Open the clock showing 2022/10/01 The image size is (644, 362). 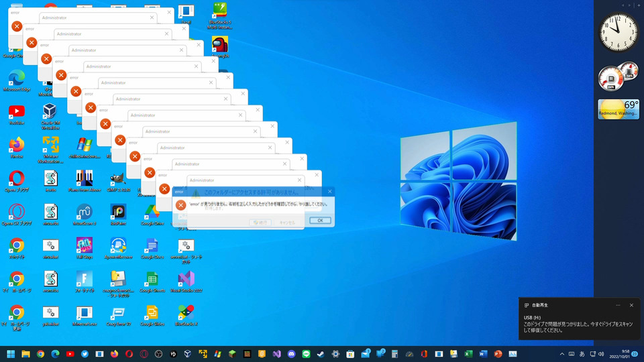pyautogui.click(x=619, y=354)
